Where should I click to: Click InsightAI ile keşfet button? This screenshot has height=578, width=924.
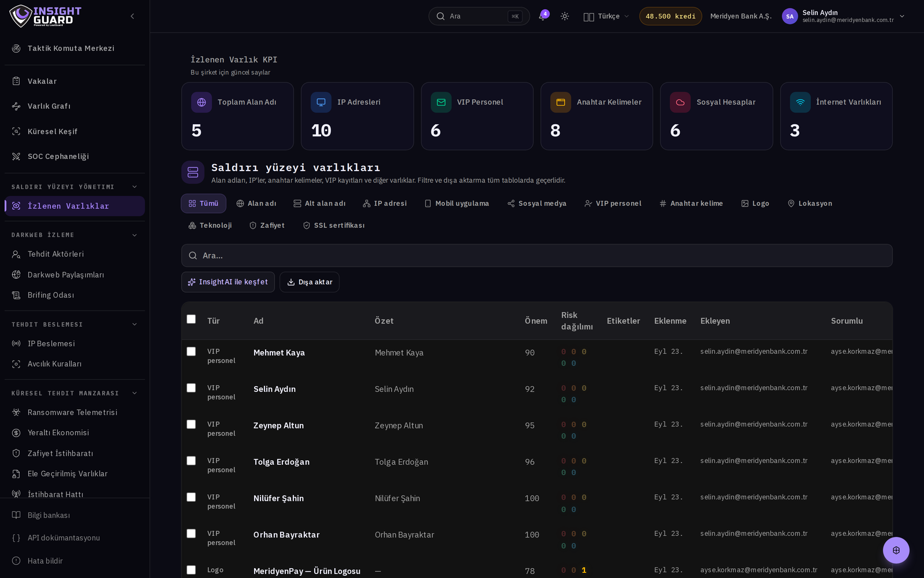tap(228, 282)
